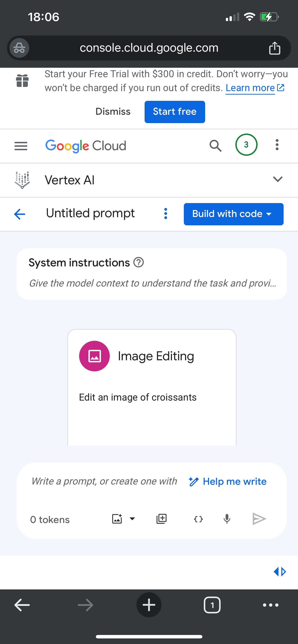Dismiss the free trial banner

[x=113, y=112]
